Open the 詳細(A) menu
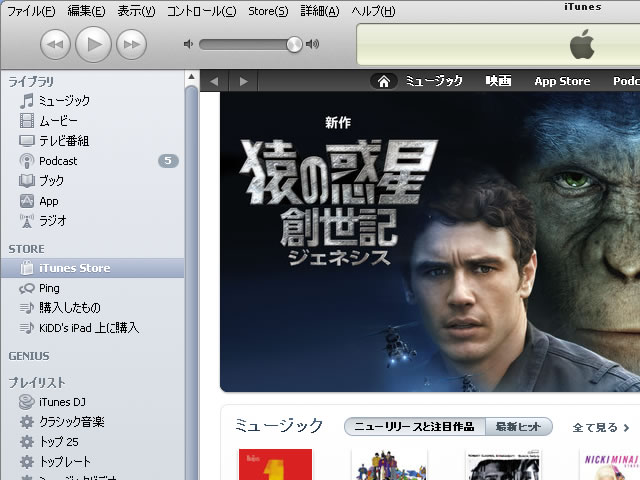The height and width of the screenshot is (480, 640). click(320, 11)
